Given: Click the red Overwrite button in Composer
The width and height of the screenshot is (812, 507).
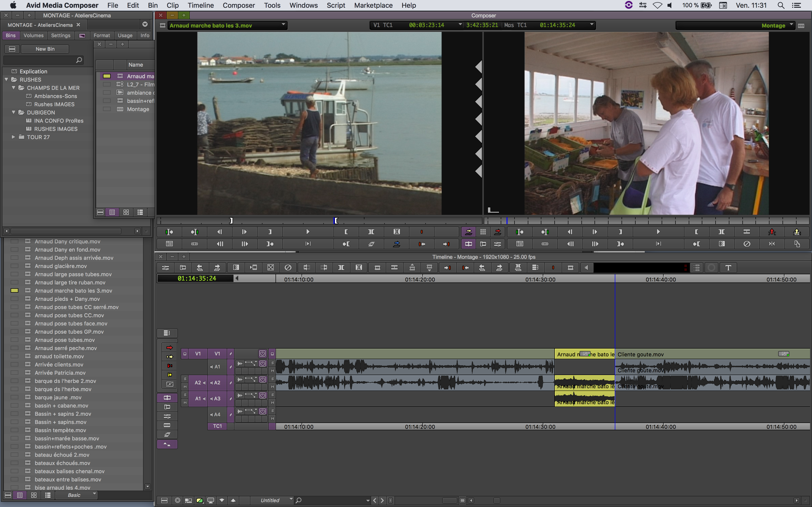Looking at the screenshot, I should 498,232.
